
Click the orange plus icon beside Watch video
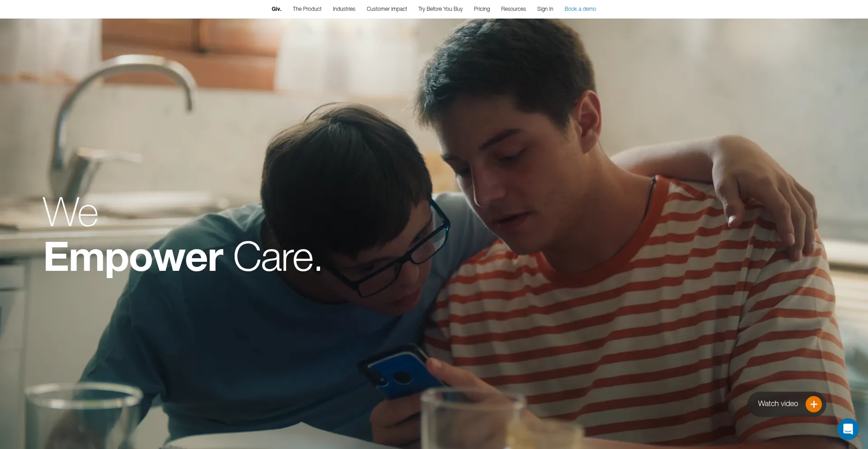pyautogui.click(x=813, y=404)
